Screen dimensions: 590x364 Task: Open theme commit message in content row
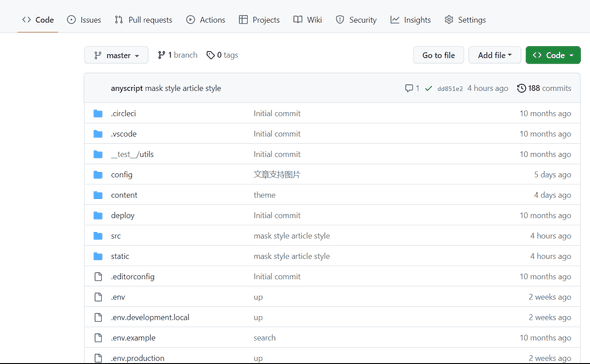[x=265, y=195]
